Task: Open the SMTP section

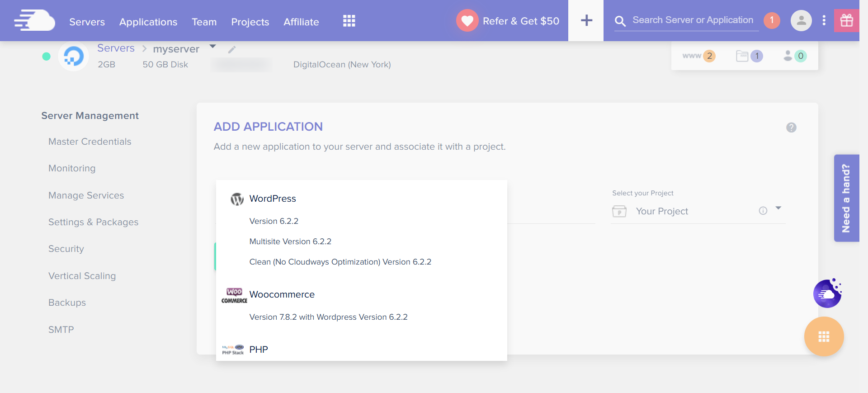Action: coord(61,330)
